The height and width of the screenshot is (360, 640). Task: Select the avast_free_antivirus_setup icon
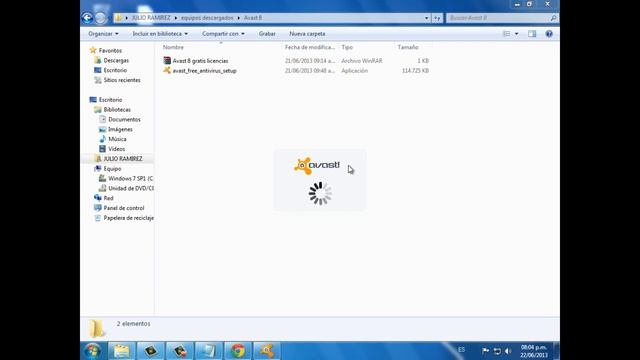tap(167, 70)
